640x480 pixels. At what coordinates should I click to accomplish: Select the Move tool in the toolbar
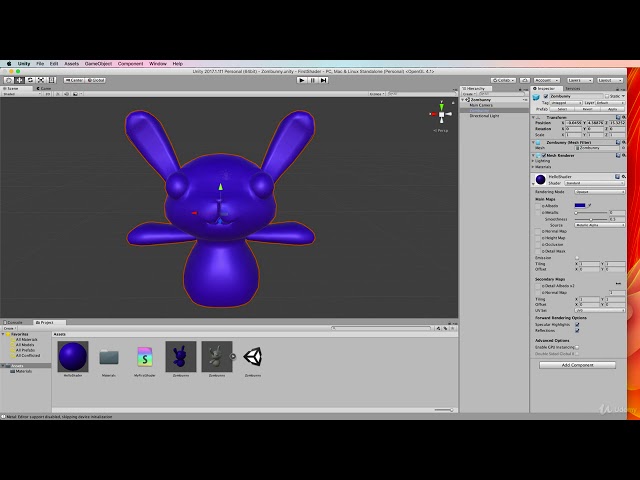[19, 80]
